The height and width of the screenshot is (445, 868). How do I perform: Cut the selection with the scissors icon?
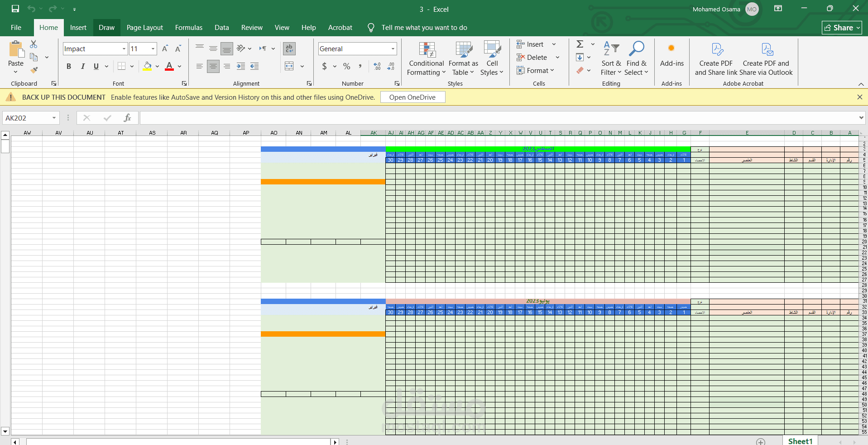coord(34,44)
